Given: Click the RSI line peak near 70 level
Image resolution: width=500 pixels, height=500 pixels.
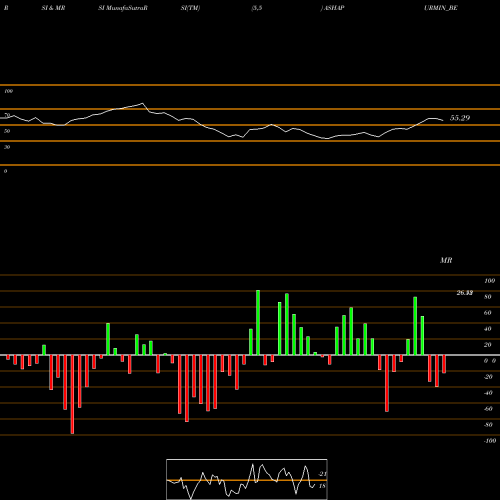Looking at the screenshot, I should pyautogui.click(x=143, y=103).
